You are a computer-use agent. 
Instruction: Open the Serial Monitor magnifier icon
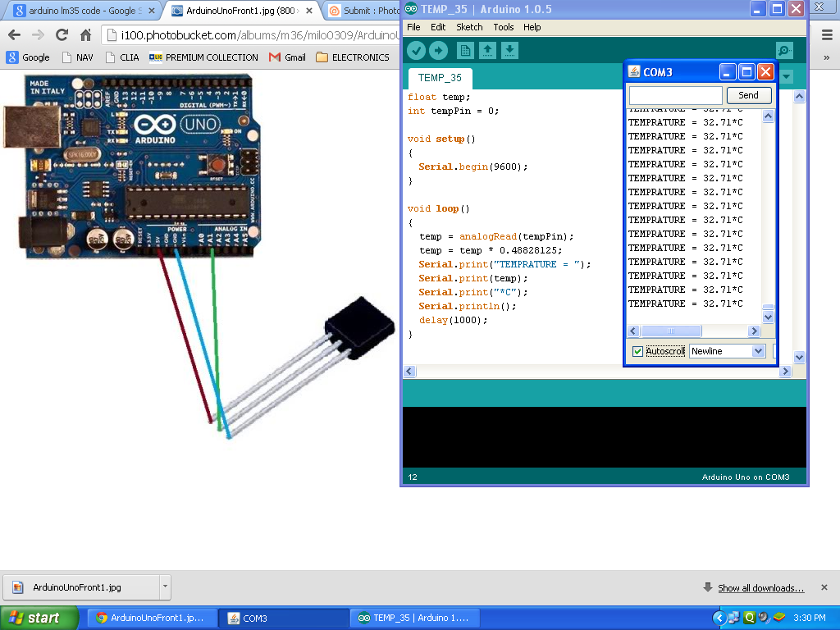click(783, 50)
